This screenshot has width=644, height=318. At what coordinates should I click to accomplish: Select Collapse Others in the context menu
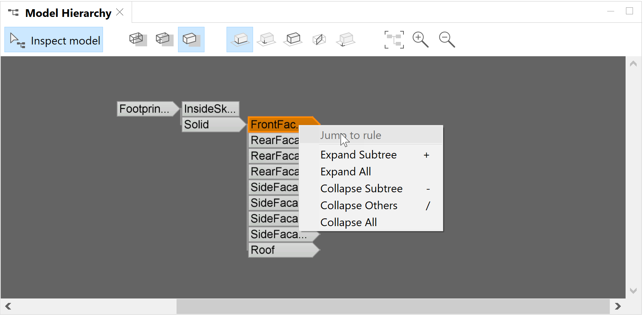coord(359,206)
